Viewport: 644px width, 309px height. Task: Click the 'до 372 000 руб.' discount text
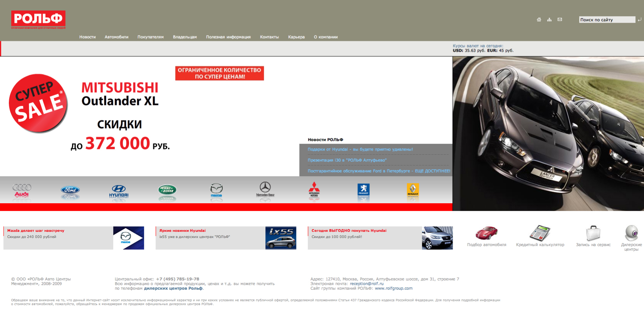click(120, 144)
